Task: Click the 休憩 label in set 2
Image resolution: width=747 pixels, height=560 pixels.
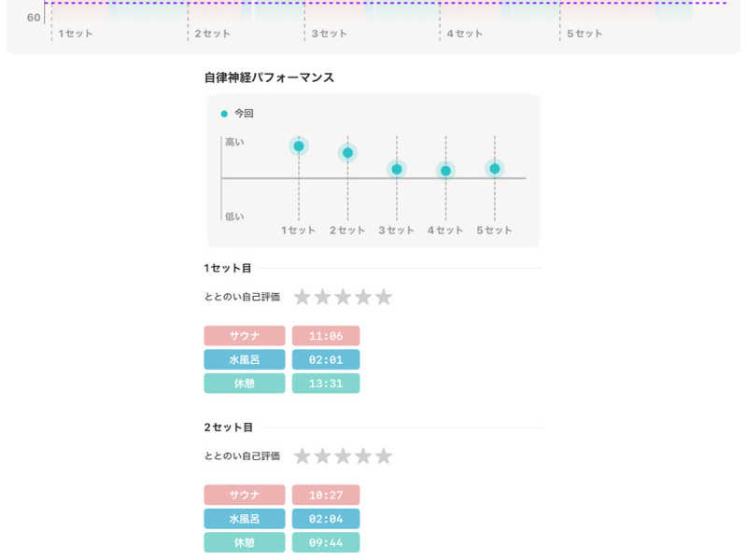Action: click(245, 542)
